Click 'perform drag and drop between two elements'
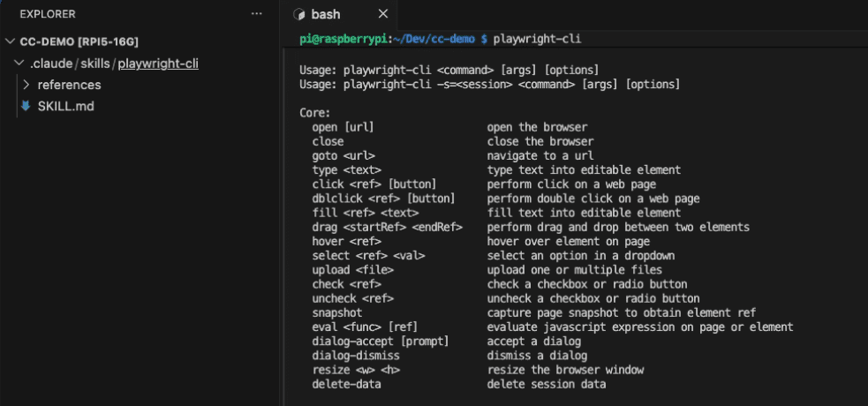This screenshot has height=406, width=868. coord(618,228)
